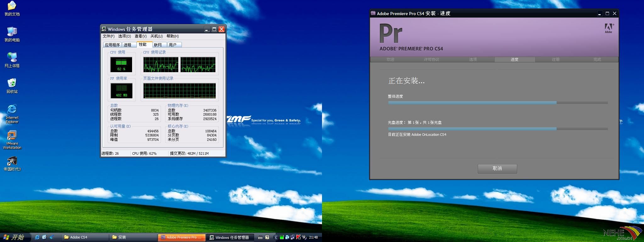
Task: Switch to 应用程序 tab
Action: (x=112, y=45)
